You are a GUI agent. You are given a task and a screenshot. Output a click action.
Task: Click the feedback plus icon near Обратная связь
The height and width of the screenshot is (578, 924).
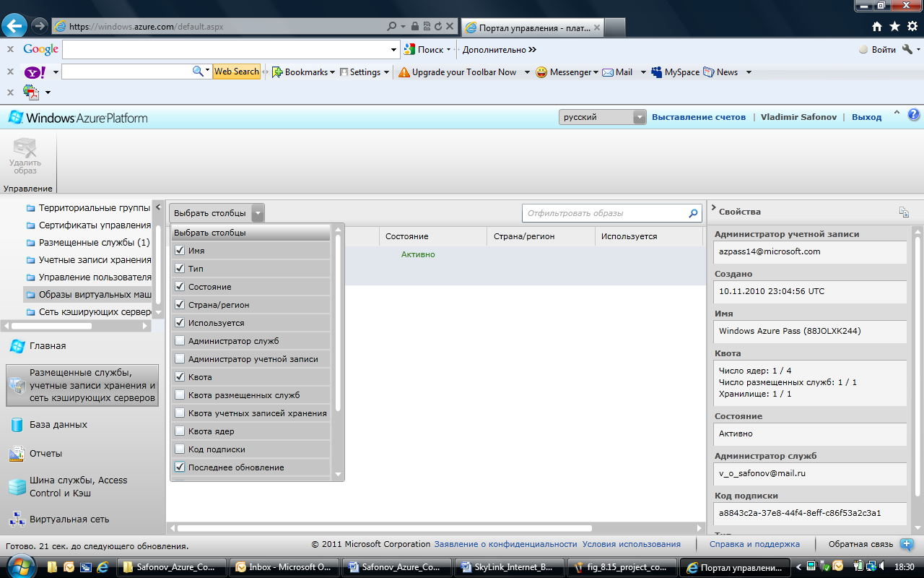(907, 545)
